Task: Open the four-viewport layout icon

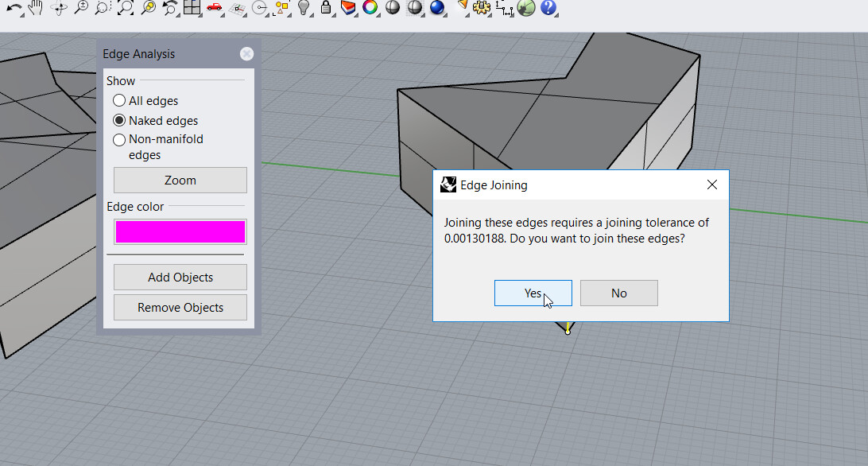Action: pos(192,7)
